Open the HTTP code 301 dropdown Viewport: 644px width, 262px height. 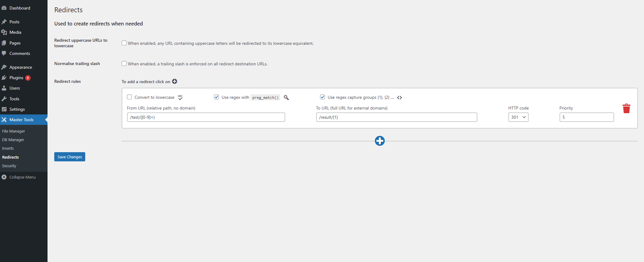[x=518, y=117]
